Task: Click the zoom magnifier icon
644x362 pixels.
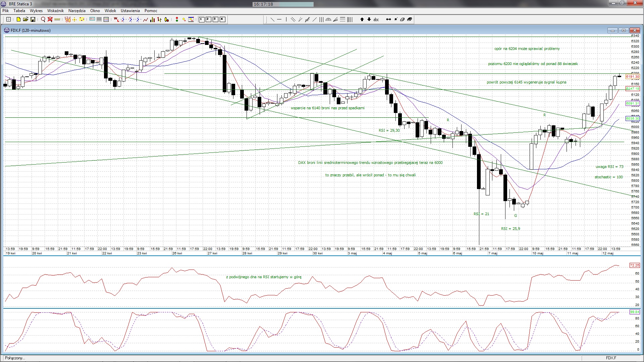Action: pyautogui.click(x=43, y=19)
